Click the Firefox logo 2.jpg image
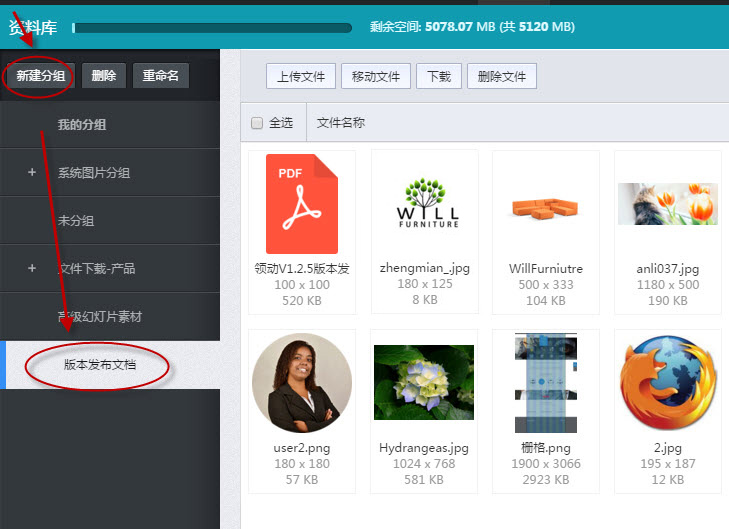The width and height of the screenshot is (729, 529). tap(667, 383)
